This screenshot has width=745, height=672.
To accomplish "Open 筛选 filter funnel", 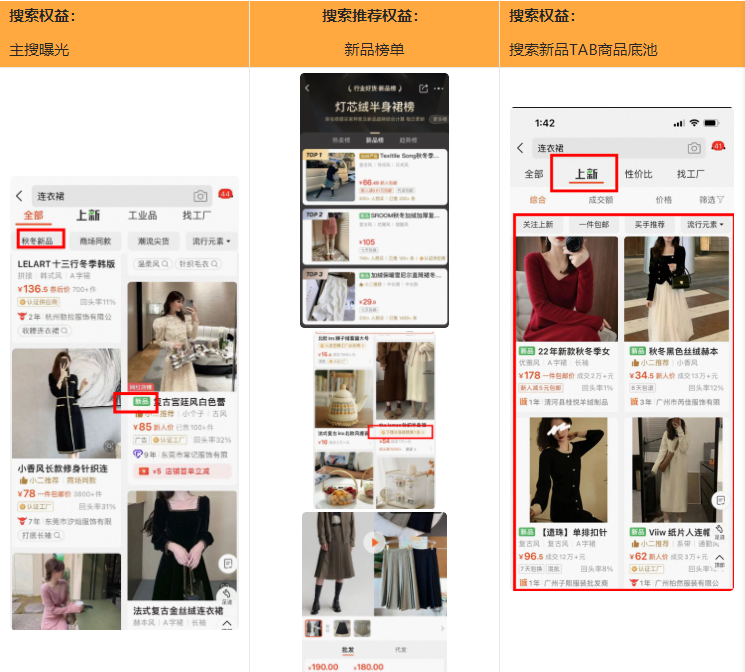I will click(x=711, y=200).
